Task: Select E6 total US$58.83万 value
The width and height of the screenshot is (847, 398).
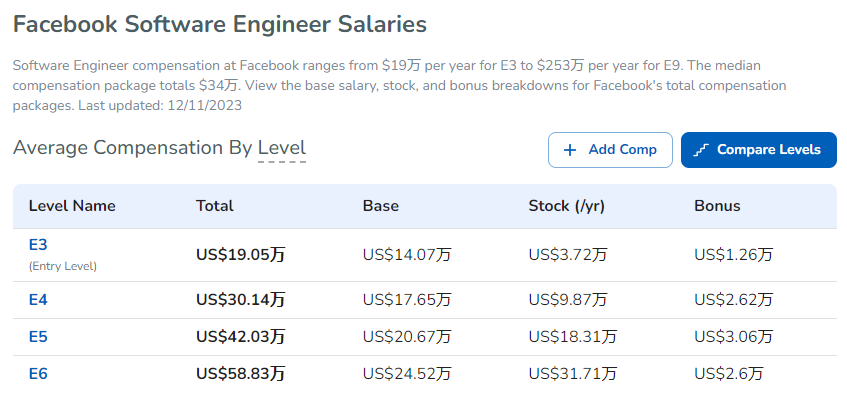Action: click(240, 373)
